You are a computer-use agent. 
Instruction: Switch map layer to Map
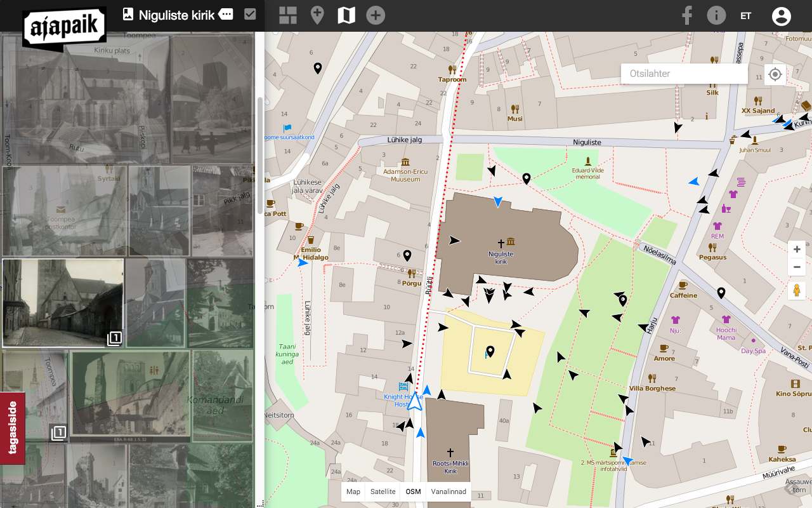point(353,491)
